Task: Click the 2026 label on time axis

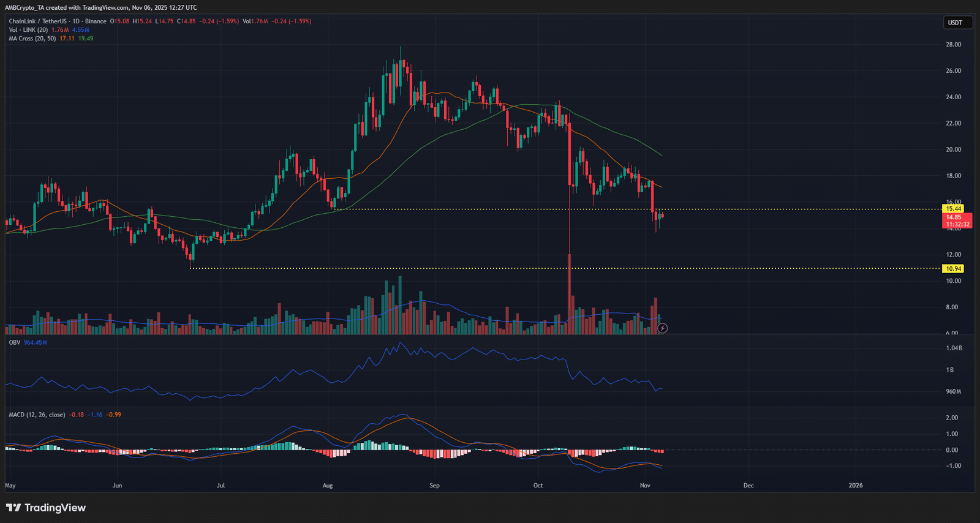Action: tap(856, 486)
